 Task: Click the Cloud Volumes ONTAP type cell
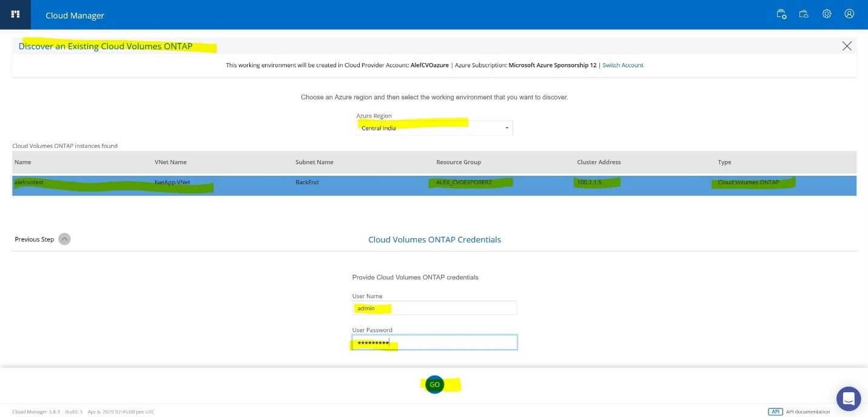coord(749,182)
